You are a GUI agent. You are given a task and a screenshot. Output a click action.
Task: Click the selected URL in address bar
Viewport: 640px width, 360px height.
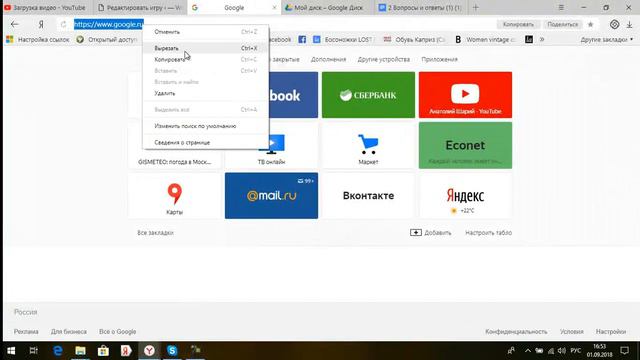[109, 24]
